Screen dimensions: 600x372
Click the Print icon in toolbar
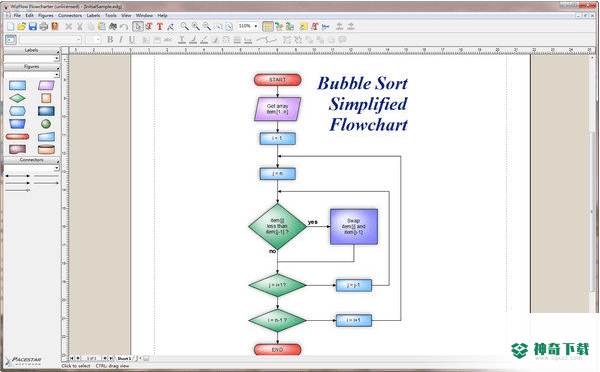(x=44, y=26)
